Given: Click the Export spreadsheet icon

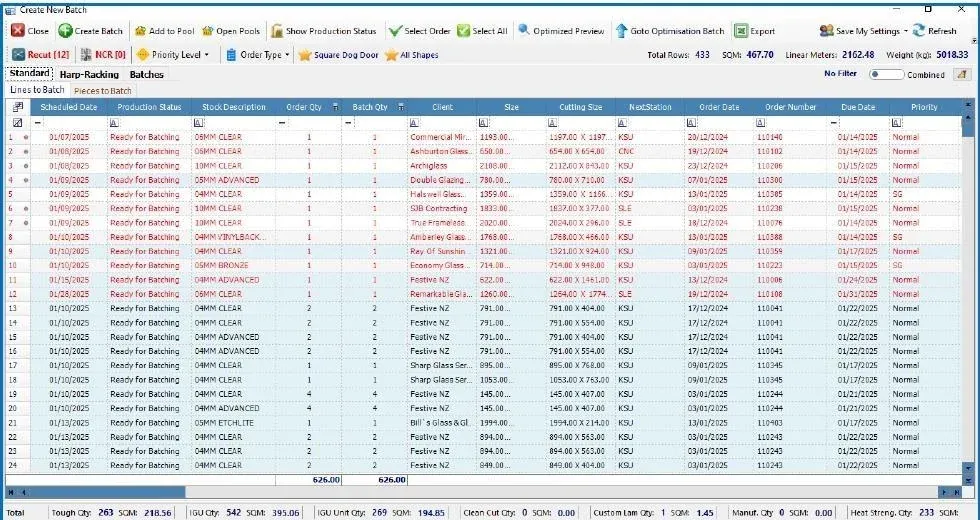Looking at the screenshot, I should pyautogui.click(x=741, y=31).
